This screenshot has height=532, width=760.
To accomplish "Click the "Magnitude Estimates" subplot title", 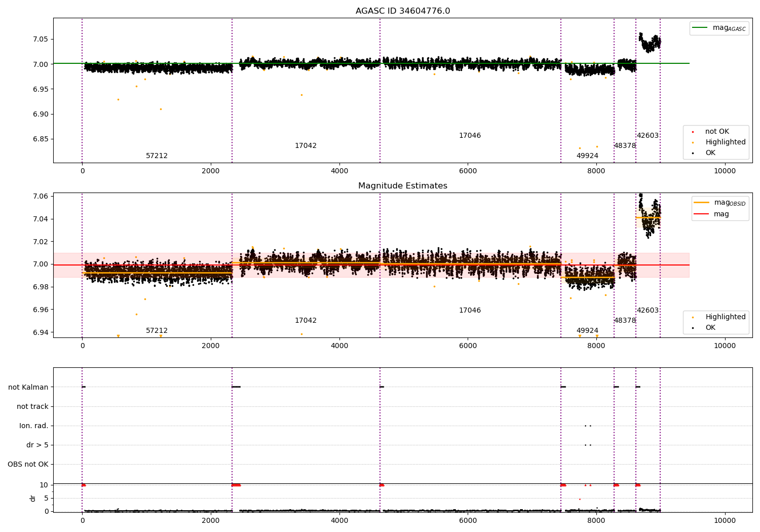I will pyautogui.click(x=403, y=186).
